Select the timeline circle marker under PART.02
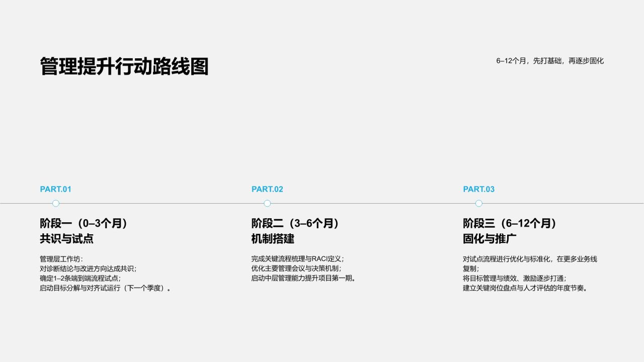The image size is (644, 362). [267, 203]
